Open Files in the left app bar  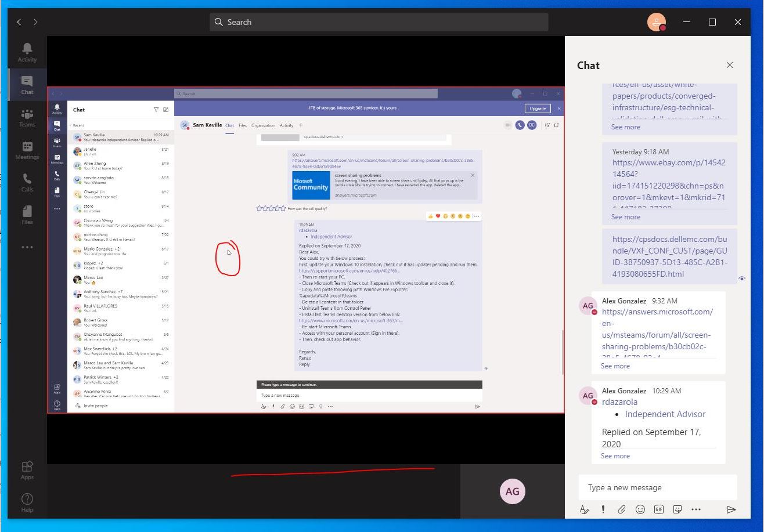(x=27, y=215)
